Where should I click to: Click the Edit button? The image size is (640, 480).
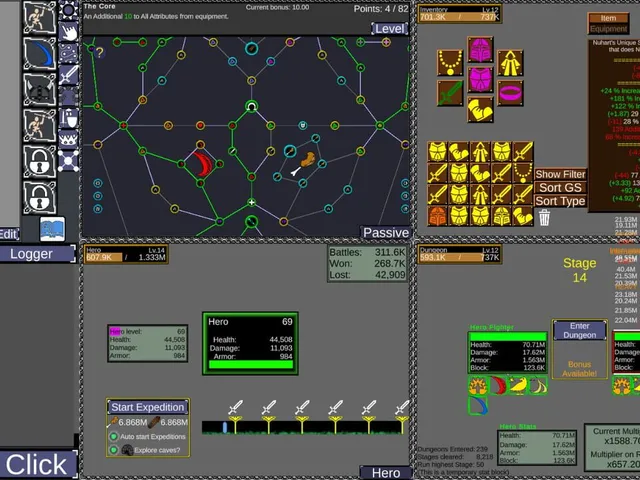[x=9, y=234]
